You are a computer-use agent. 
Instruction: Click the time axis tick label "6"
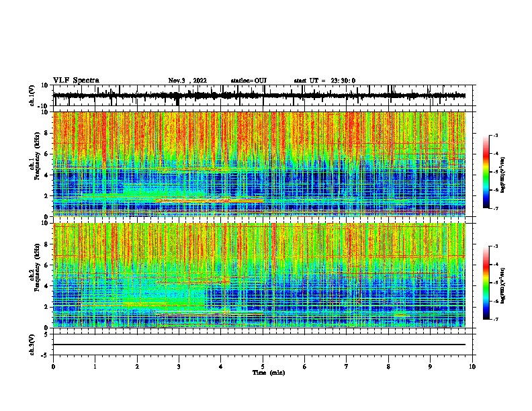(x=304, y=367)
